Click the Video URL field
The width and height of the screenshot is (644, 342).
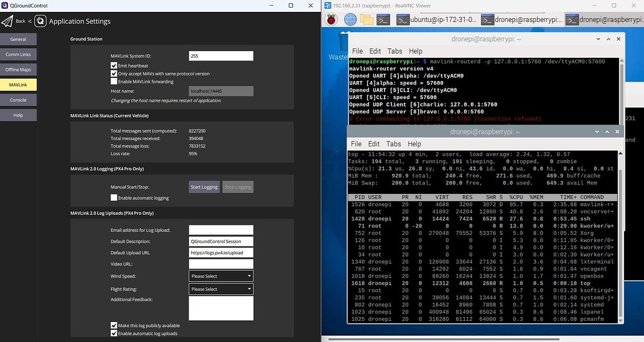tap(221, 264)
